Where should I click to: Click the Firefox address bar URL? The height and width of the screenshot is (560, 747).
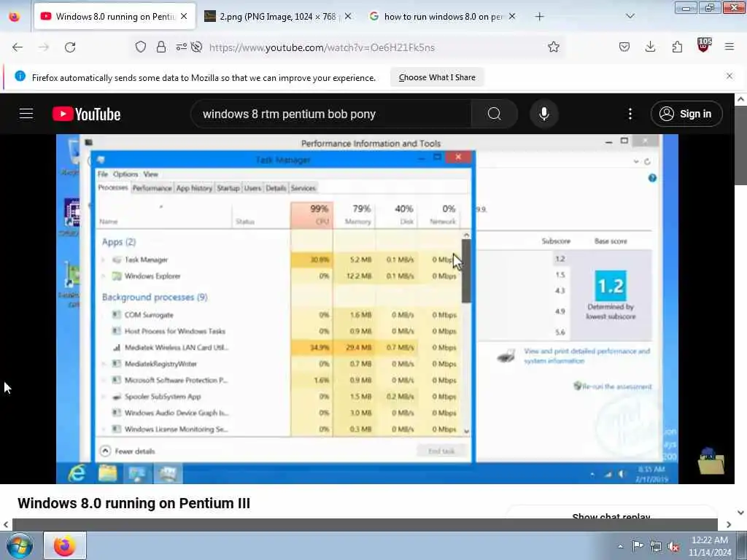click(x=322, y=47)
